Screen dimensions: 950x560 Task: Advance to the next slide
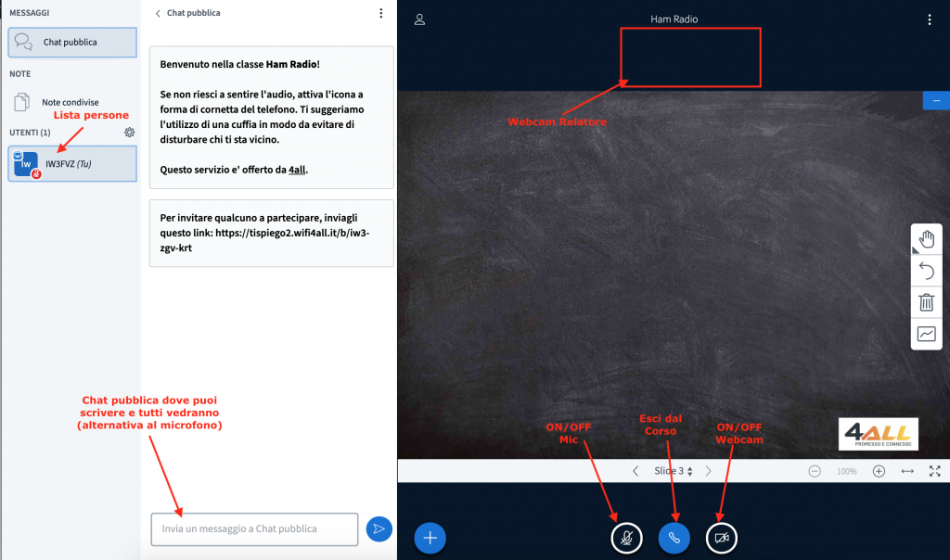(x=708, y=471)
